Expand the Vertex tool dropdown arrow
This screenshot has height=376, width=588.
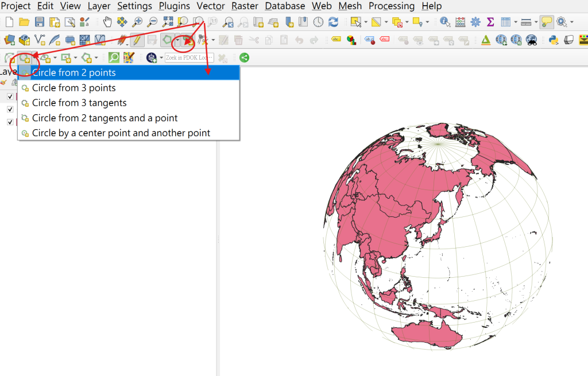tap(213, 40)
